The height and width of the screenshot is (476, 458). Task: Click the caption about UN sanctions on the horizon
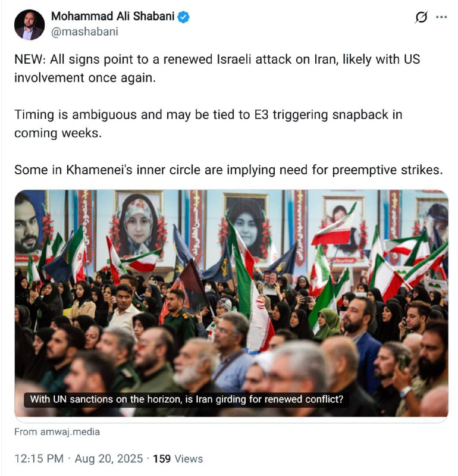tap(186, 399)
